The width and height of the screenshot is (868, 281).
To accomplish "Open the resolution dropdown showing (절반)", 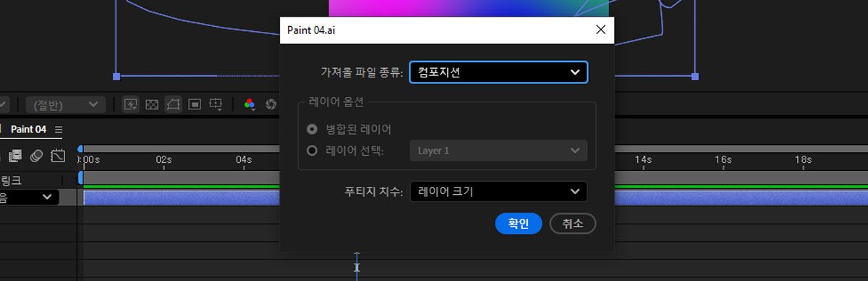I will [65, 105].
